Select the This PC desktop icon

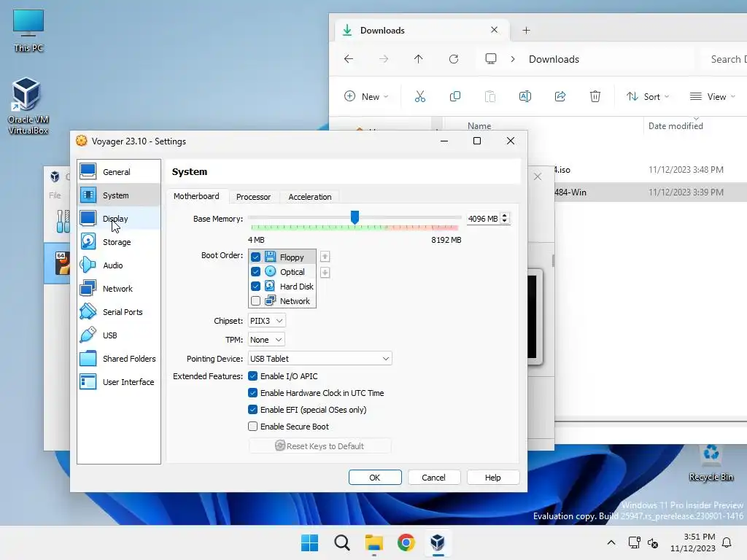[28, 31]
